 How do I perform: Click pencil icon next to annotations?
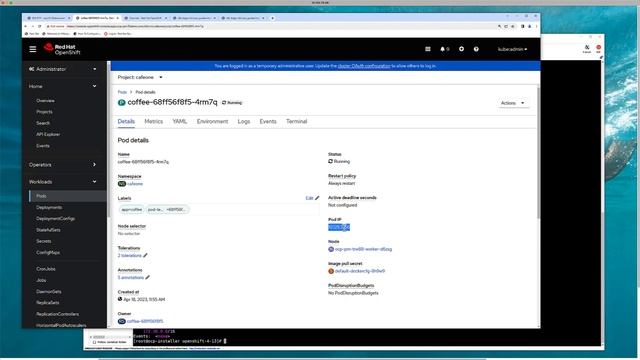point(148,278)
